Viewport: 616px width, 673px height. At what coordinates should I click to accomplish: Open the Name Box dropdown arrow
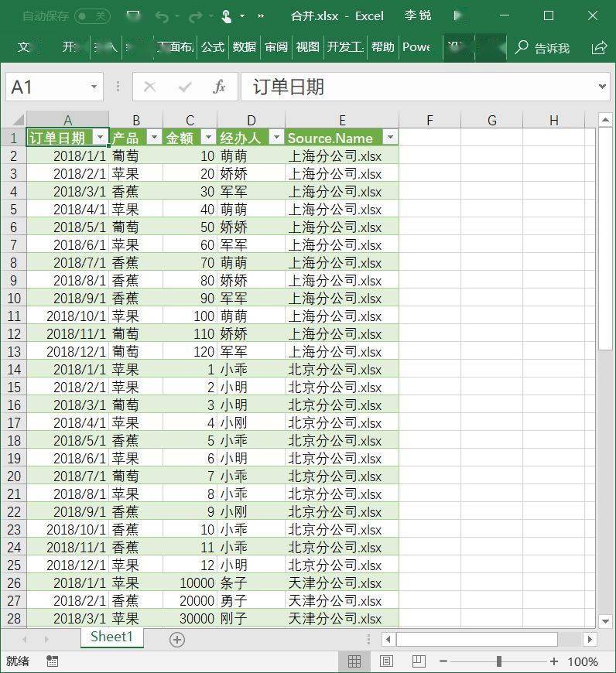94,87
